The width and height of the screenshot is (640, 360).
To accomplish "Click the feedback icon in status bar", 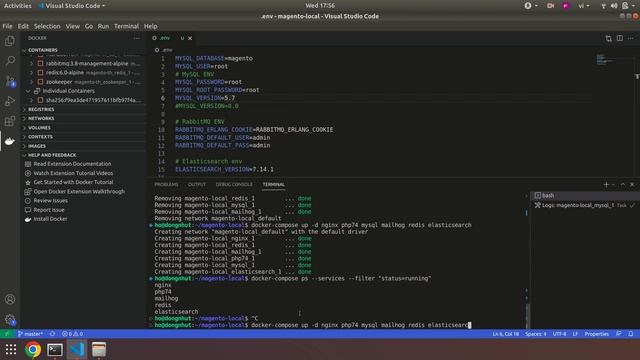I will click(x=619, y=334).
